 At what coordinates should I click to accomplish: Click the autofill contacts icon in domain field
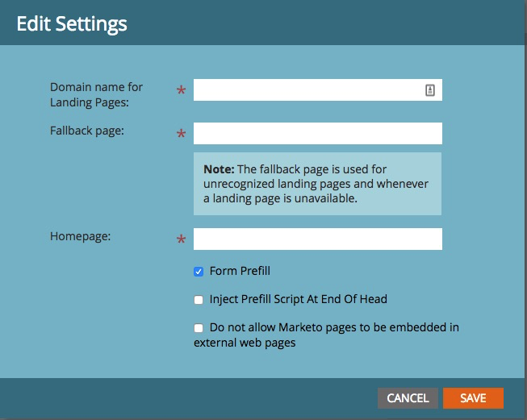(430, 90)
